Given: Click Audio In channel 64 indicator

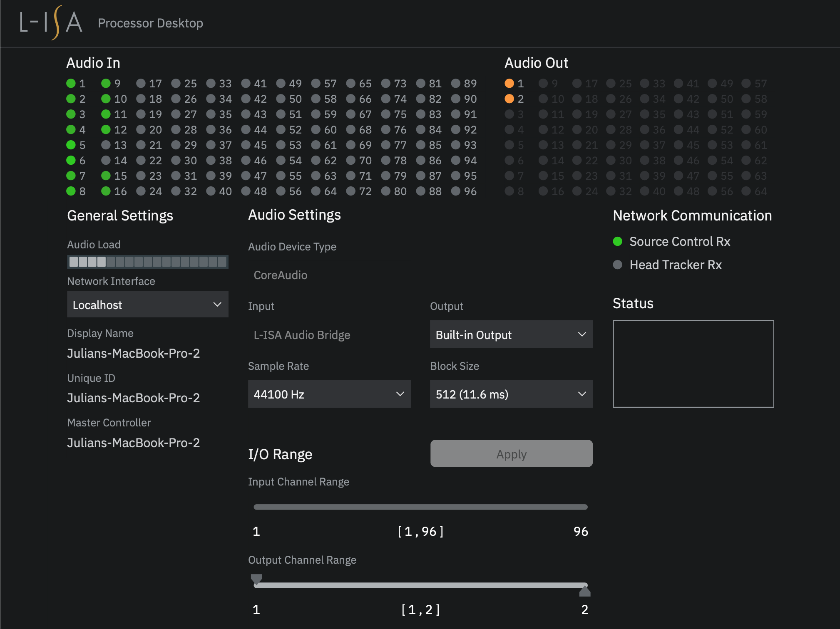Looking at the screenshot, I should point(316,191).
